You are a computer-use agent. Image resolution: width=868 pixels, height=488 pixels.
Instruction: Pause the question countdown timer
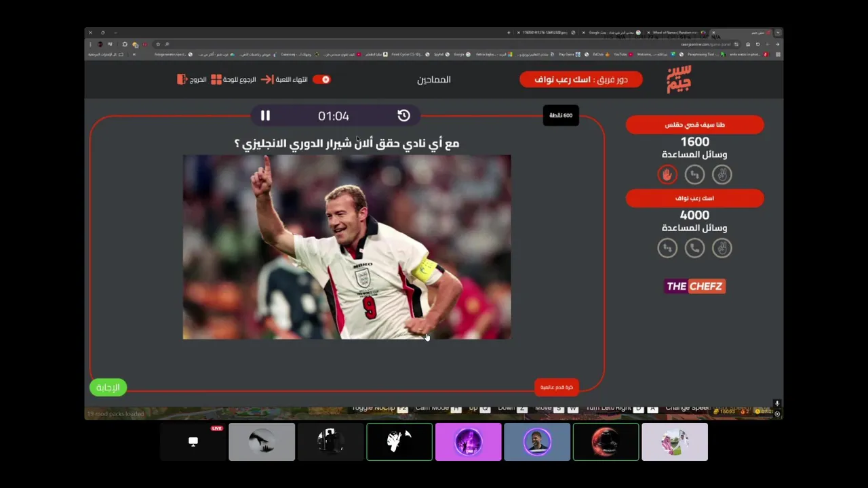click(x=265, y=116)
